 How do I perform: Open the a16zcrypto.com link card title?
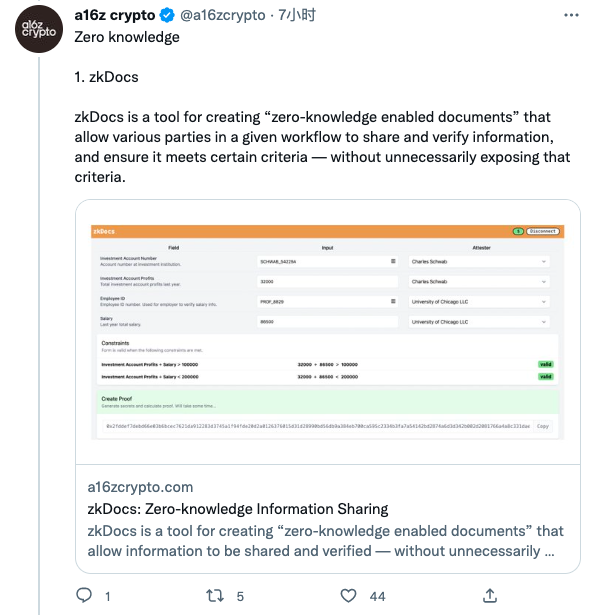point(238,509)
